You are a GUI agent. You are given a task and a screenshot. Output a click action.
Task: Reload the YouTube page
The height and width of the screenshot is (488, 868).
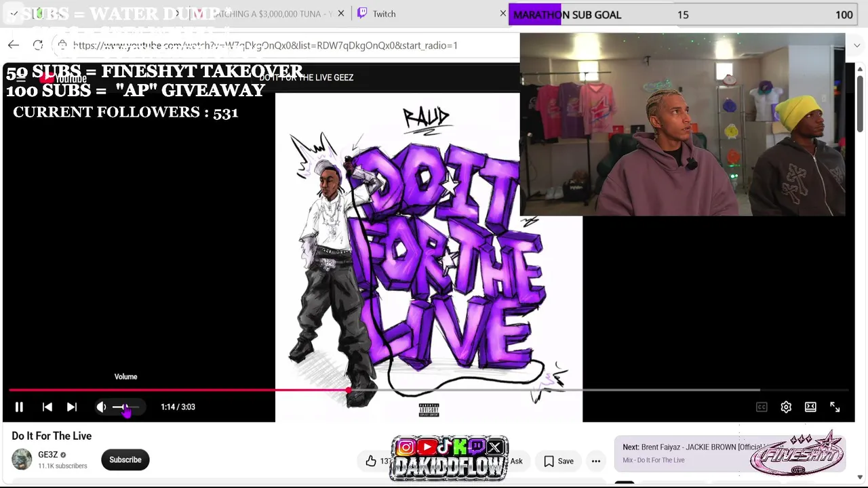(38, 45)
